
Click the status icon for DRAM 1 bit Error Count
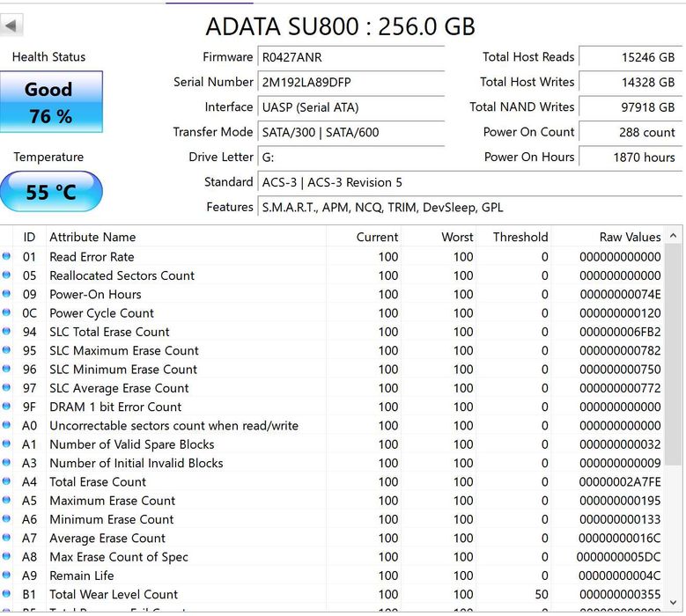(x=6, y=407)
